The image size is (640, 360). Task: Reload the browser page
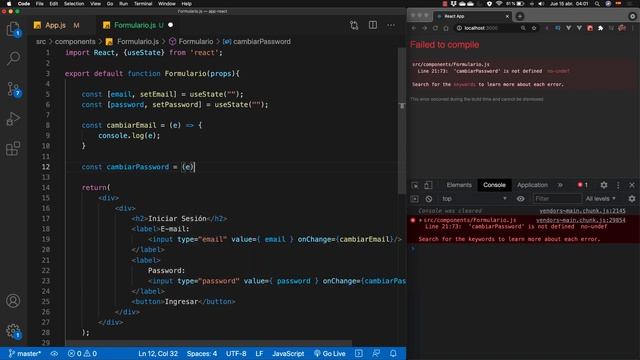tap(435, 28)
